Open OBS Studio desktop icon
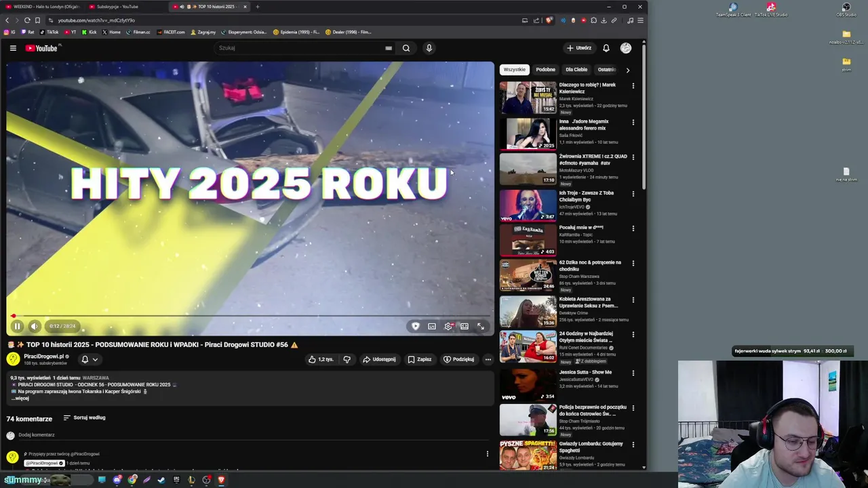The image size is (868, 488). 846,10
